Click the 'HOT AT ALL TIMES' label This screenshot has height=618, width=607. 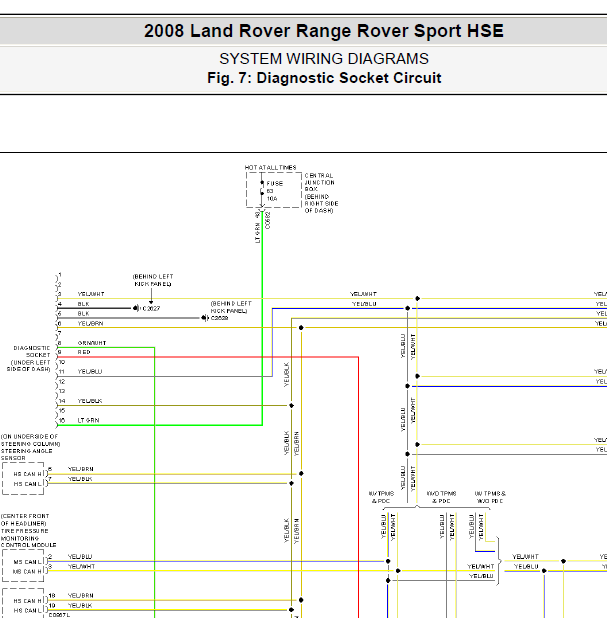(x=270, y=168)
